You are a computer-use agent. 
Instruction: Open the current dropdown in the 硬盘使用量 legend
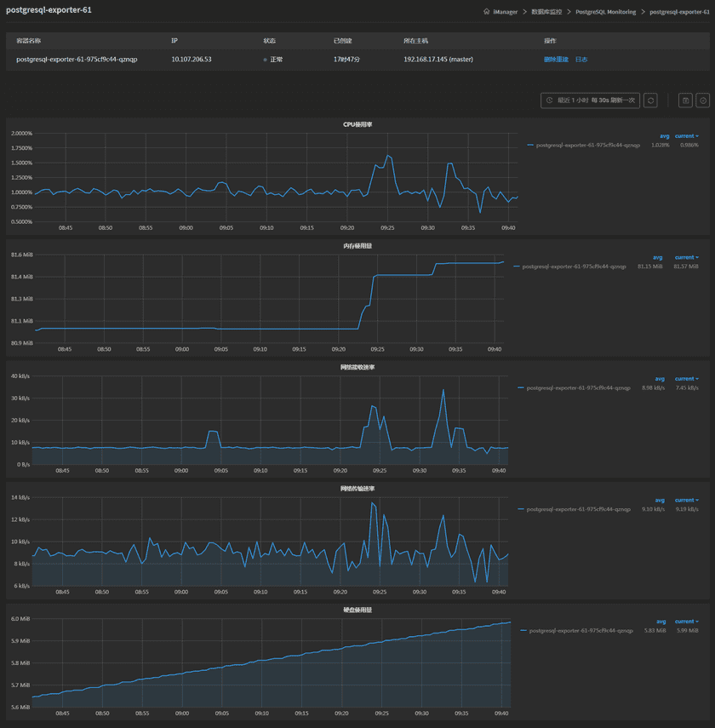[x=686, y=621]
